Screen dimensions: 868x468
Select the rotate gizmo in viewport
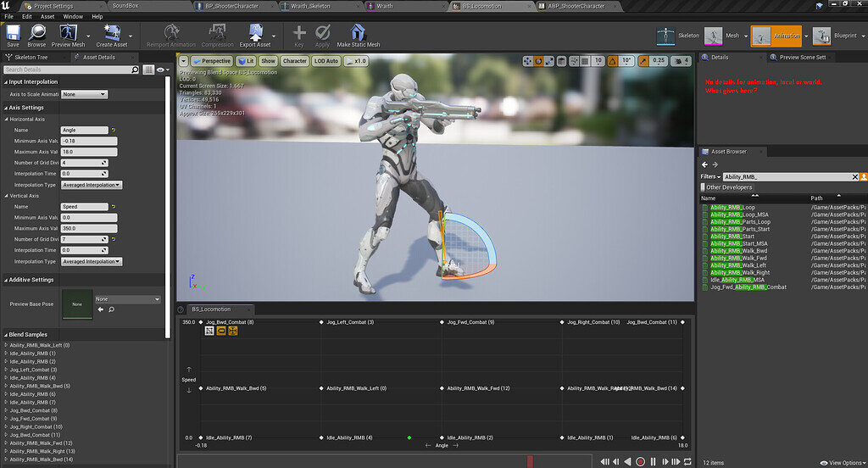538,61
